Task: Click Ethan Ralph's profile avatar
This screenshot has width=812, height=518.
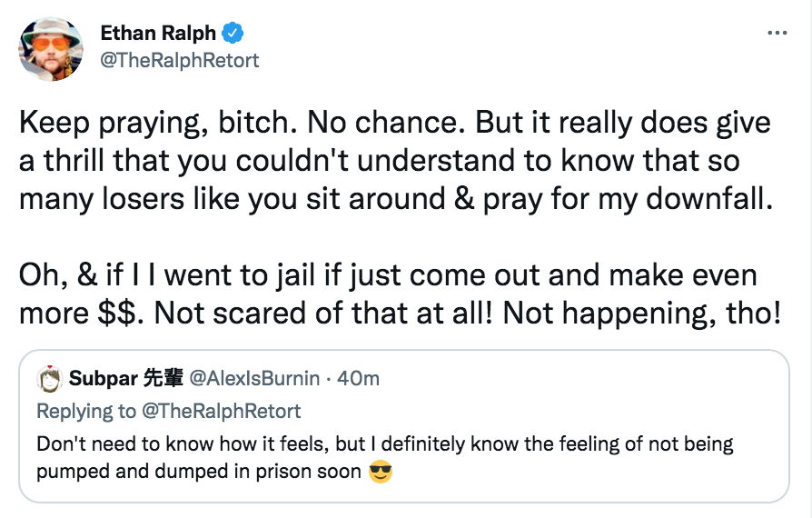Action: 51,49
